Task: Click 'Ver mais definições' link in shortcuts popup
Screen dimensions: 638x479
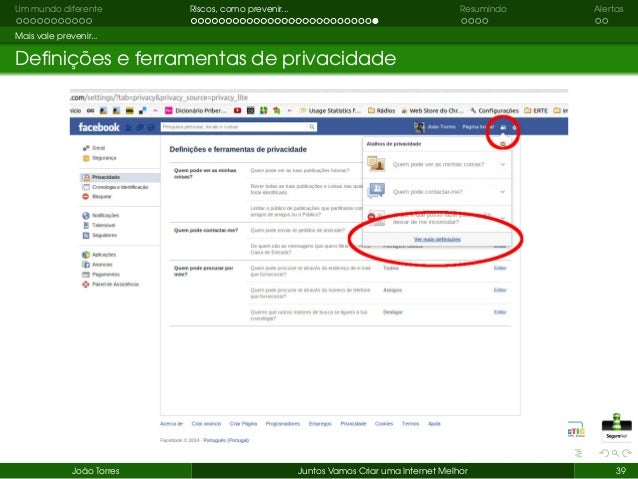Action: tap(437, 239)
